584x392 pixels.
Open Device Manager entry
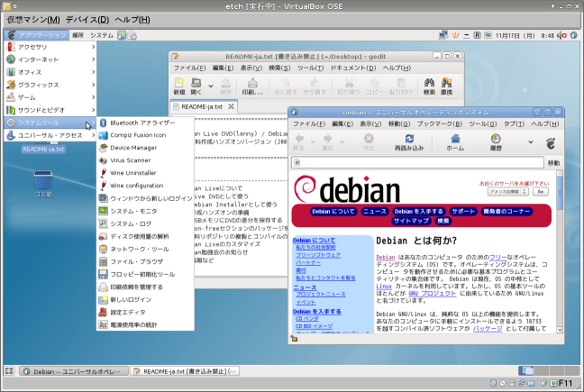coord(145,148)
